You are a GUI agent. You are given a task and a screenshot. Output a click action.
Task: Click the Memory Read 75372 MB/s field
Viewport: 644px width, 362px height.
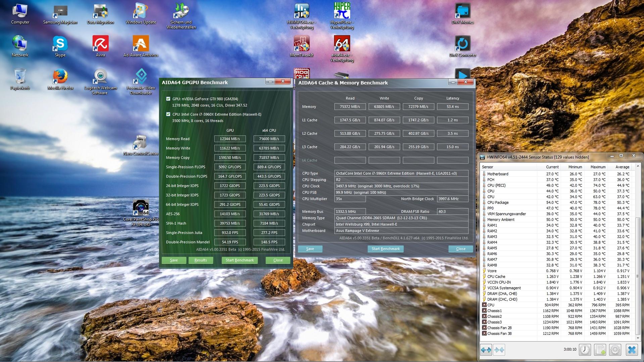(350, 107)
